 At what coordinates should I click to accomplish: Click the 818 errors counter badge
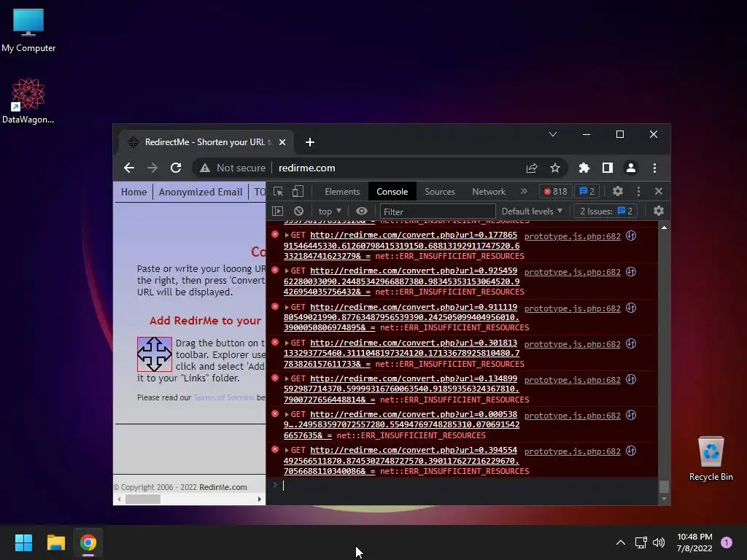(555, 192)
